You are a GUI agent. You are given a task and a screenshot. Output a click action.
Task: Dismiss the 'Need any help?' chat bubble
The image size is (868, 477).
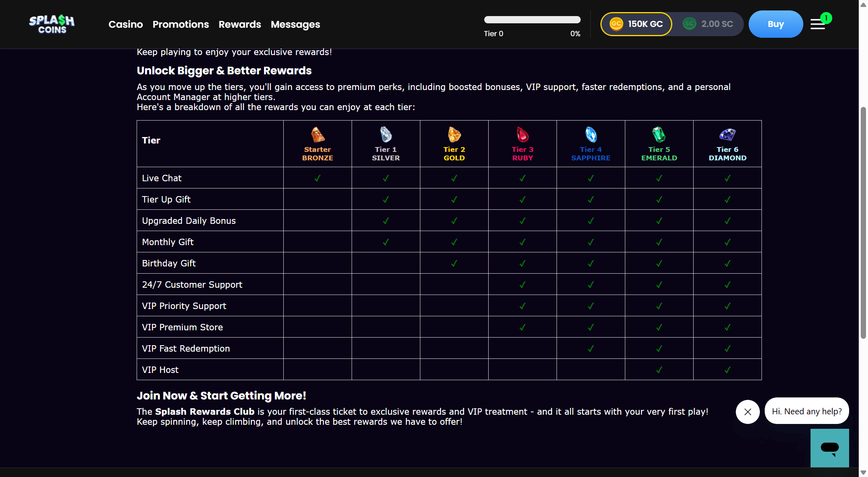coord(747,411)
